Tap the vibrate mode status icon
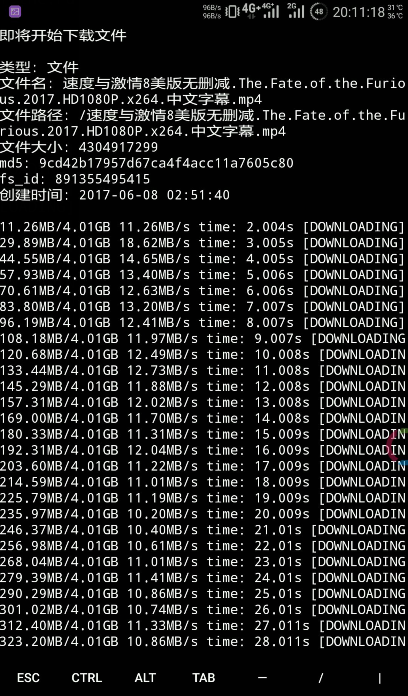The image size is (408, 696). [232, 11]
